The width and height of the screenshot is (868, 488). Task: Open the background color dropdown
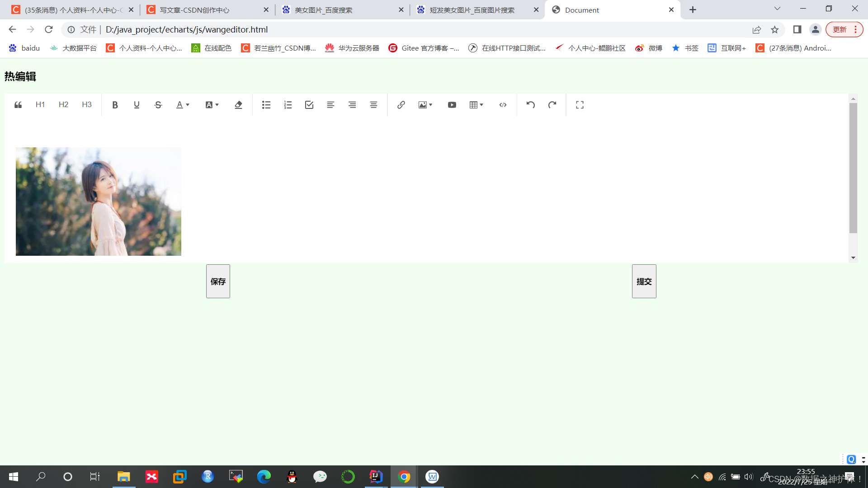click(x=212, y=105)
